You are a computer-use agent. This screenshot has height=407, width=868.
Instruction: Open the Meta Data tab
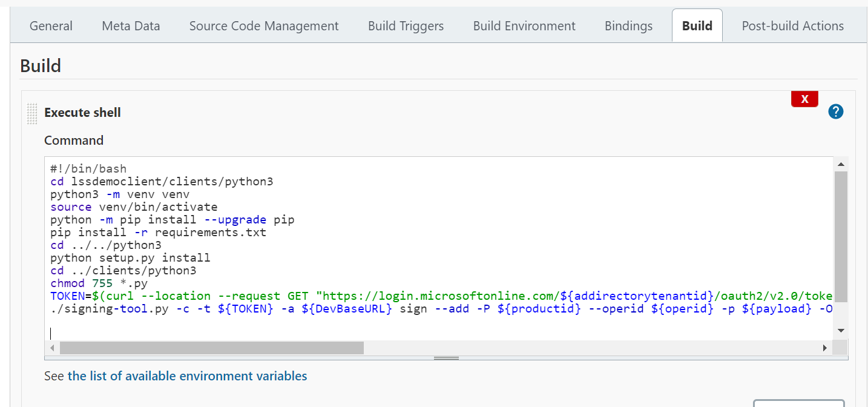[x=131, y=26]
